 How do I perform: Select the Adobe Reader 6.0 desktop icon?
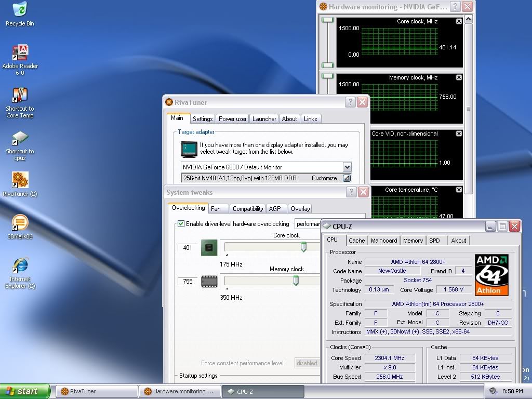20,54
